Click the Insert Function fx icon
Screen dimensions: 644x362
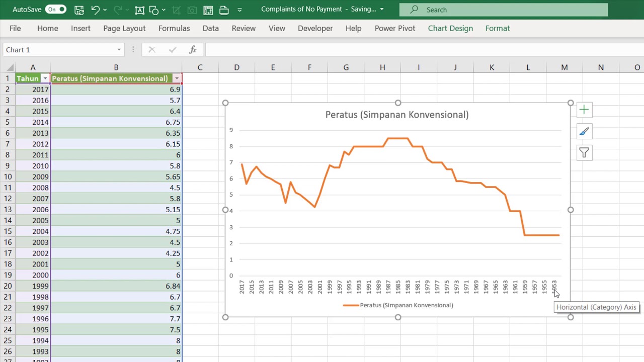point(193,50)
